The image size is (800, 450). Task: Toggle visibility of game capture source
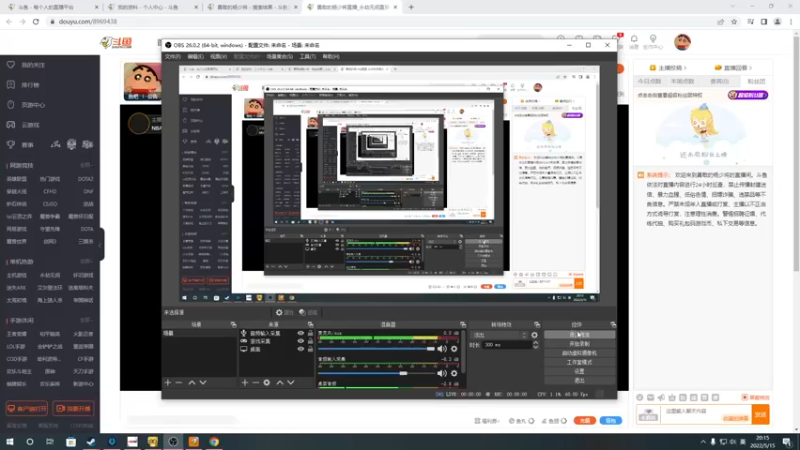[x=301, y=341]
